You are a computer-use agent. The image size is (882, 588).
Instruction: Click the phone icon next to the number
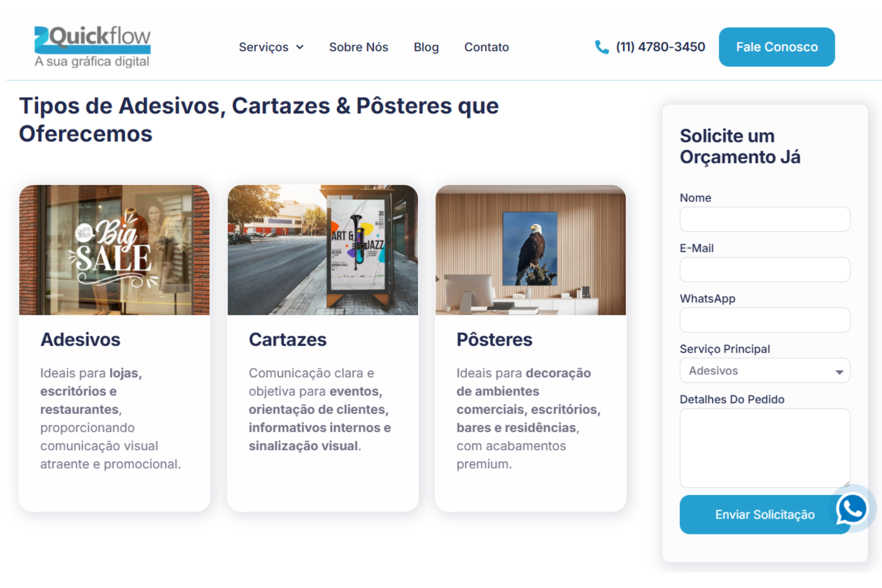(x=601, y=47)
